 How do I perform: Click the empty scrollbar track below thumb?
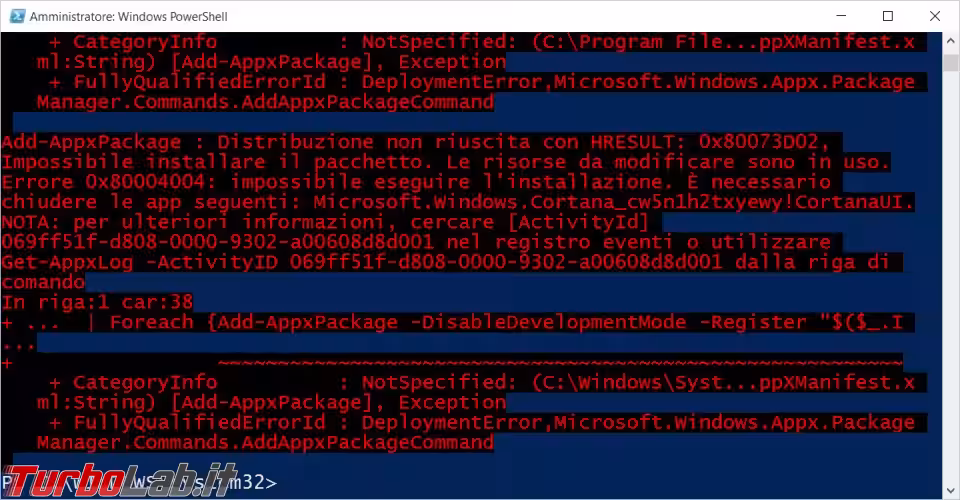pos(951,275)
